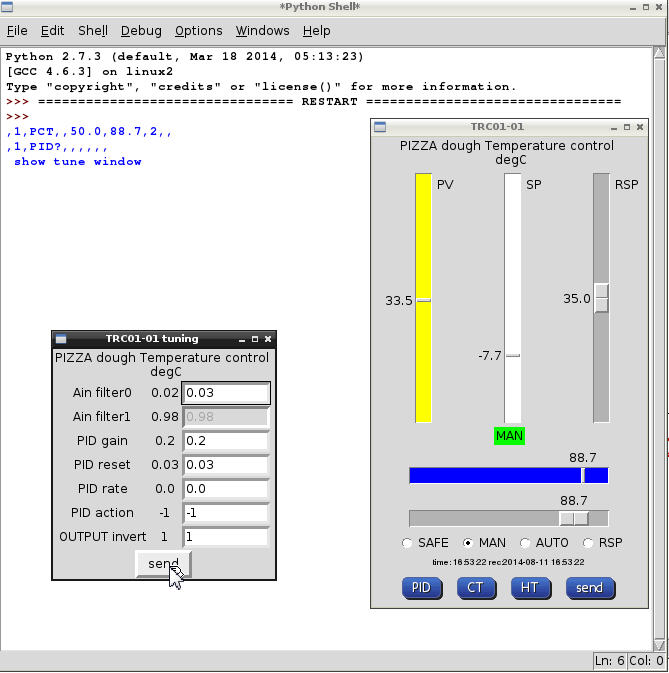Choose the MAN mode radio button
Screen dimensions: 669x673
point(467,543)
